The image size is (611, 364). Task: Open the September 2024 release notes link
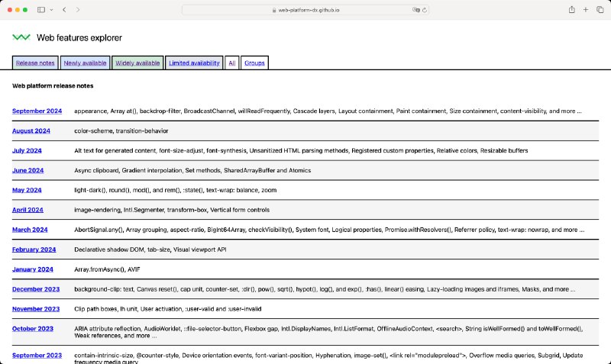tap(37, 111)
